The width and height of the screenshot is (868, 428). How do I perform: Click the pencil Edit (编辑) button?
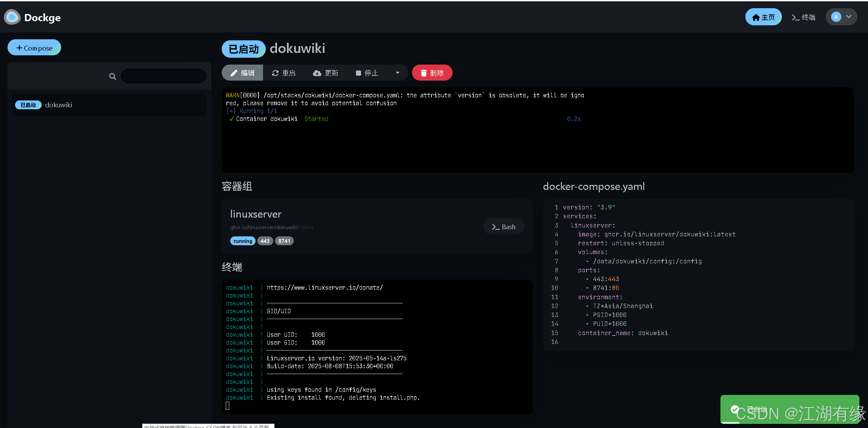(x=242, y=73)
